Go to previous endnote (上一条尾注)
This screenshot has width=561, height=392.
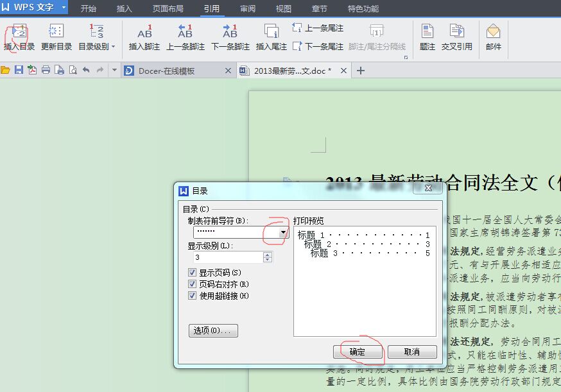pyautogui.click(x=318, y=28)
